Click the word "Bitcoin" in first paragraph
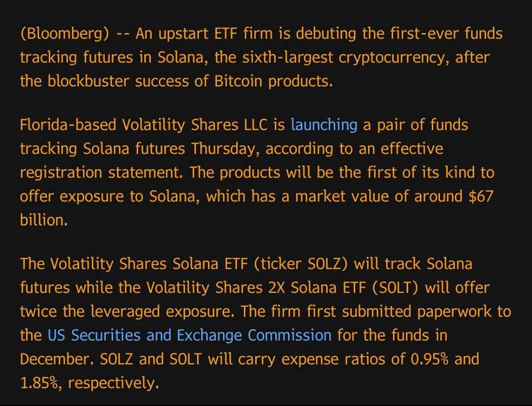Viewport: 532px width, 406px height. click(238, 82)
